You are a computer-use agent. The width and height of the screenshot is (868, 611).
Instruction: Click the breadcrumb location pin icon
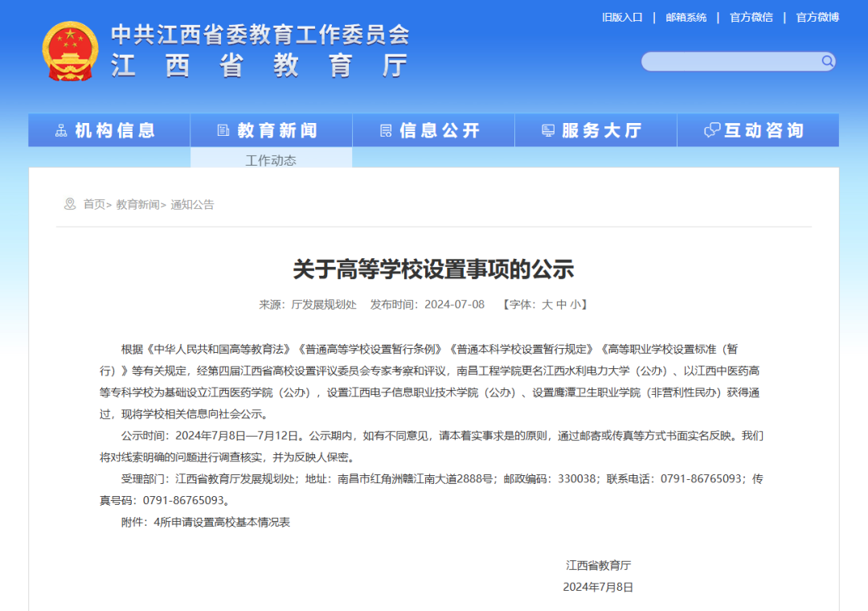click(x=68, y=204)
